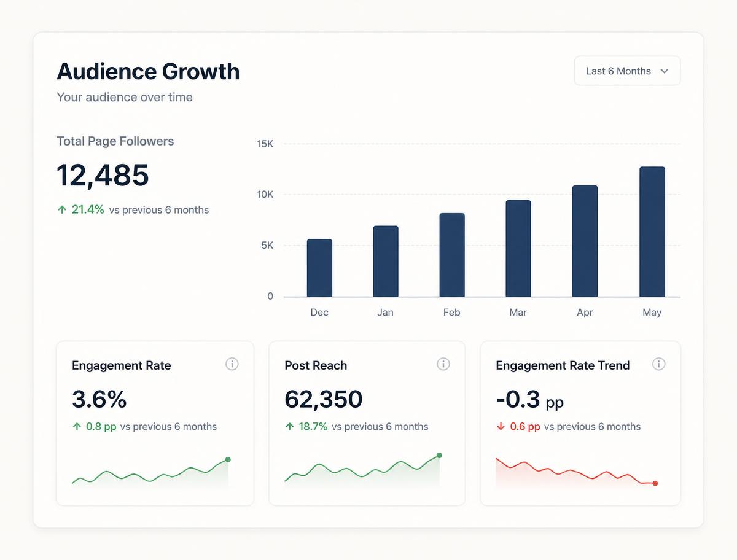This screenshot has width=737, height=560.
Task: Click the 3.6% engagement rate value
Action: point(99,399)
